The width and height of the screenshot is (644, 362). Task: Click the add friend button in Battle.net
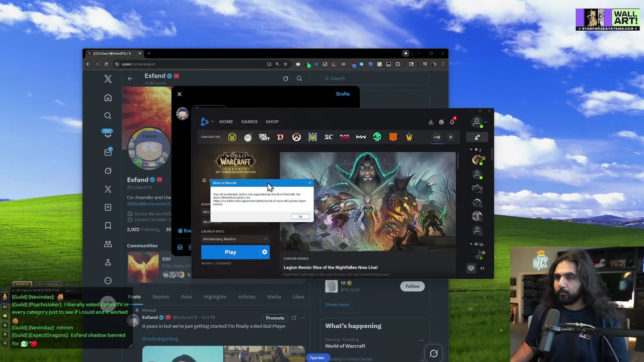tap(477, 137)
